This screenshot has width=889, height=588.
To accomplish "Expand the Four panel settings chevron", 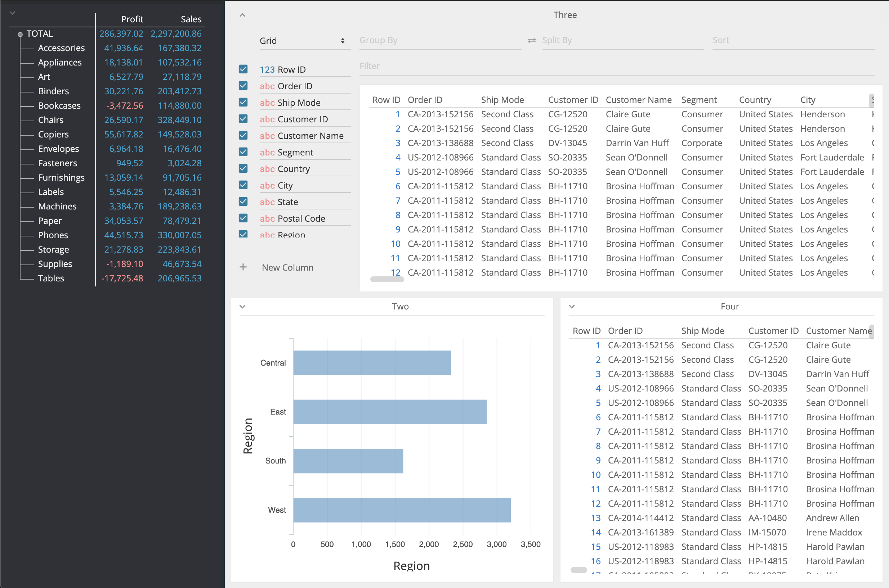I will 572,306.
